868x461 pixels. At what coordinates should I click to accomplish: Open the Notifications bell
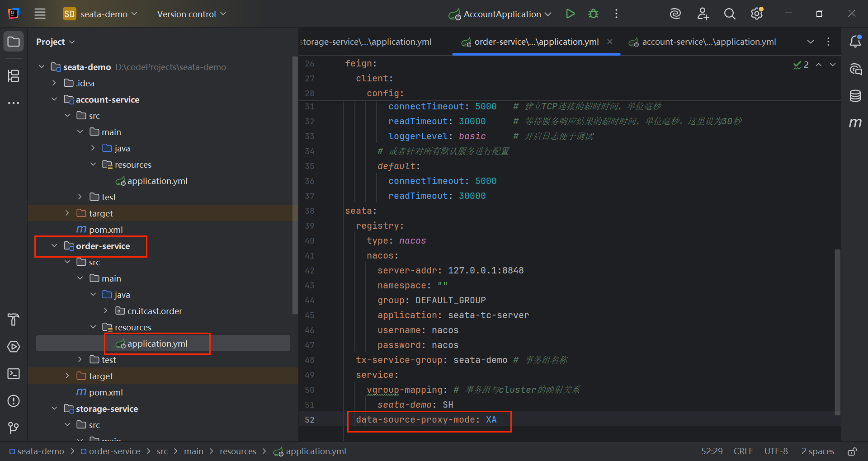click(855, 42)
